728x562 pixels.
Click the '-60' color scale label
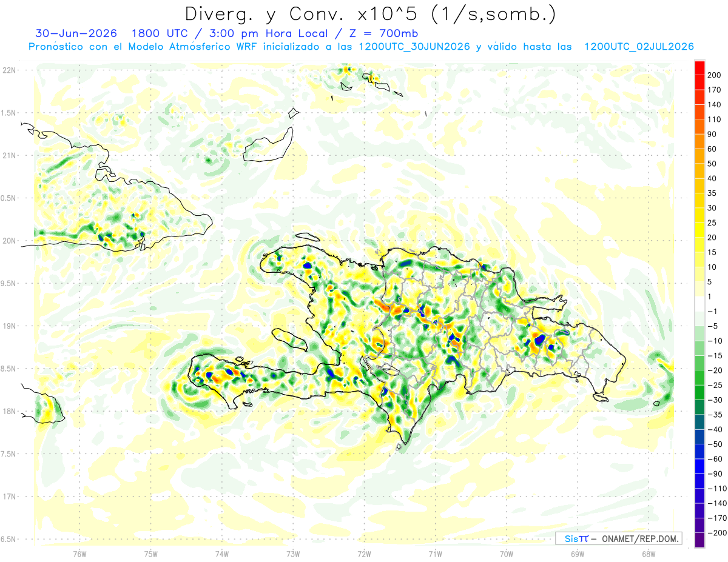pyautogui.click(x=714, y=459)
